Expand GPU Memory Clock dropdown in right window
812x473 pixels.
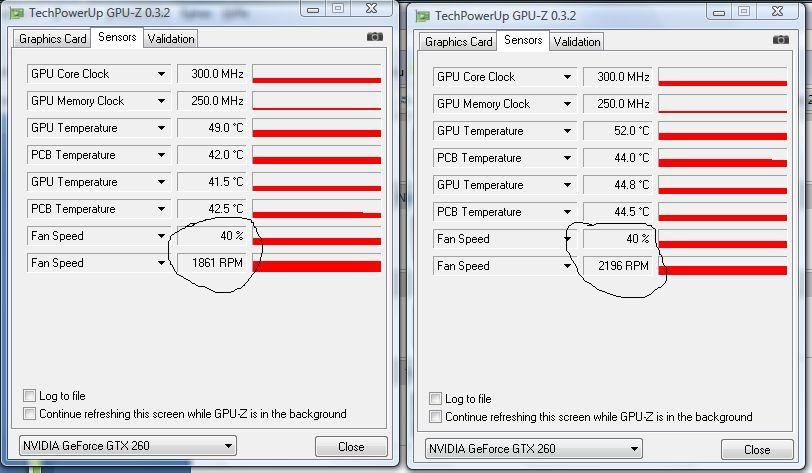tap(568, 104)
